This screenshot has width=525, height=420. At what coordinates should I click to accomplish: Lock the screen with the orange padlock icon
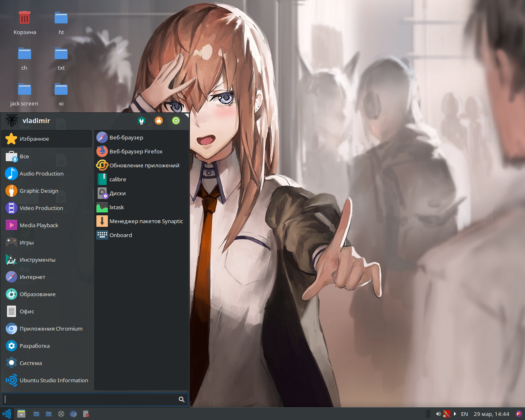[x=159, y=121]
